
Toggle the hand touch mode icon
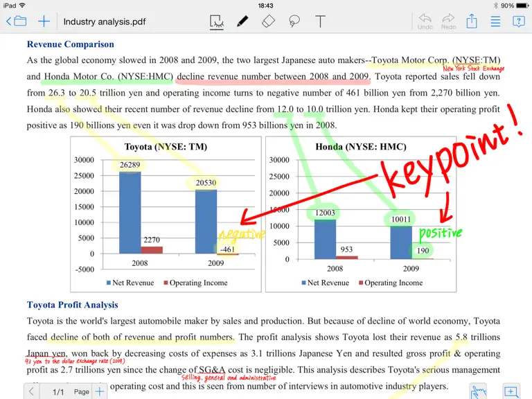coord(479,392)
